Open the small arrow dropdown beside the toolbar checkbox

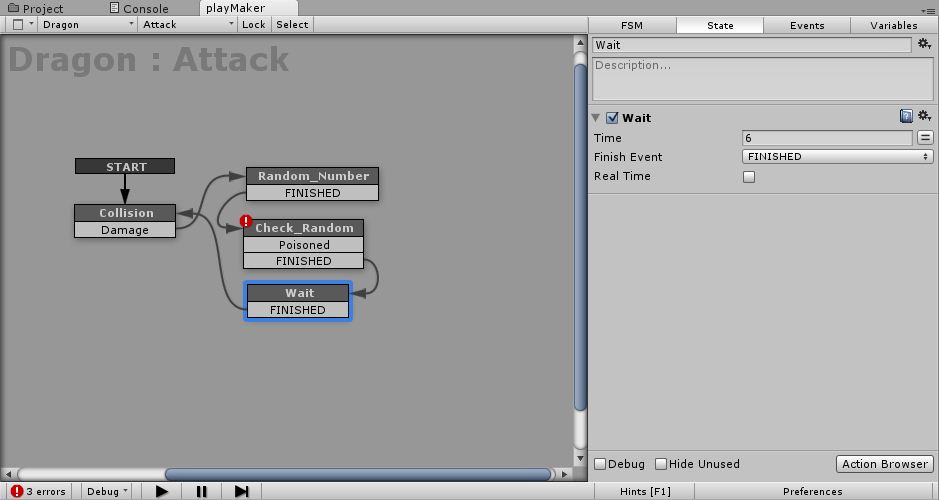31,24
